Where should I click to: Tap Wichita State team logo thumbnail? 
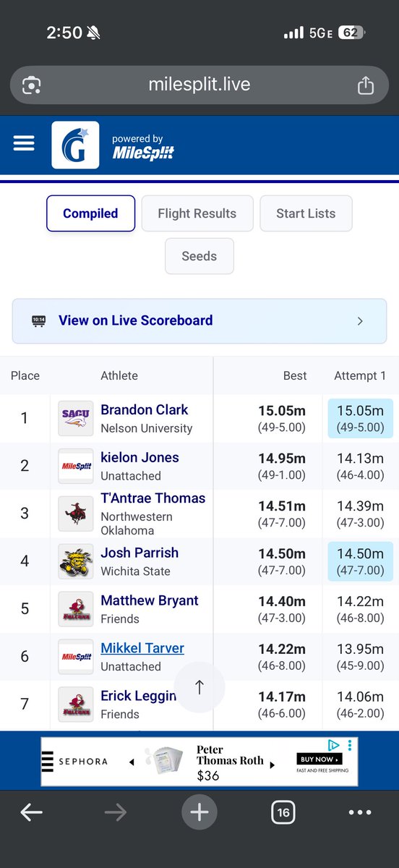[x=76, y=561]
